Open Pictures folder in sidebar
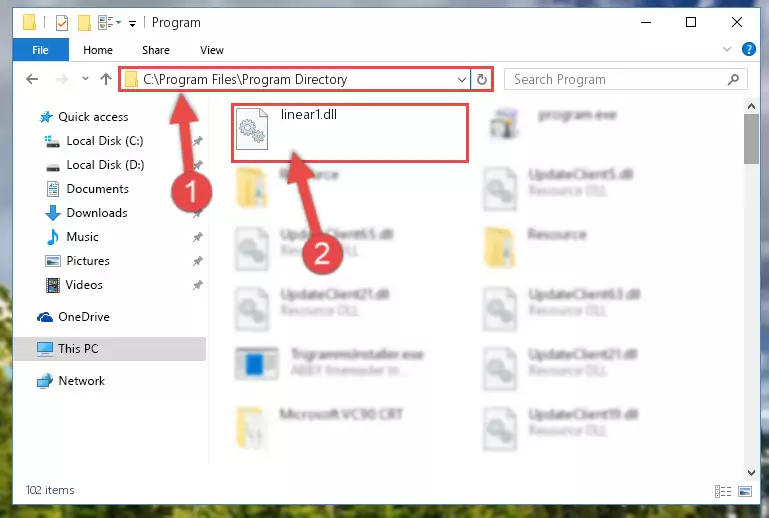The height and width of the screenshot is (518, 769). tap(77, 261)
